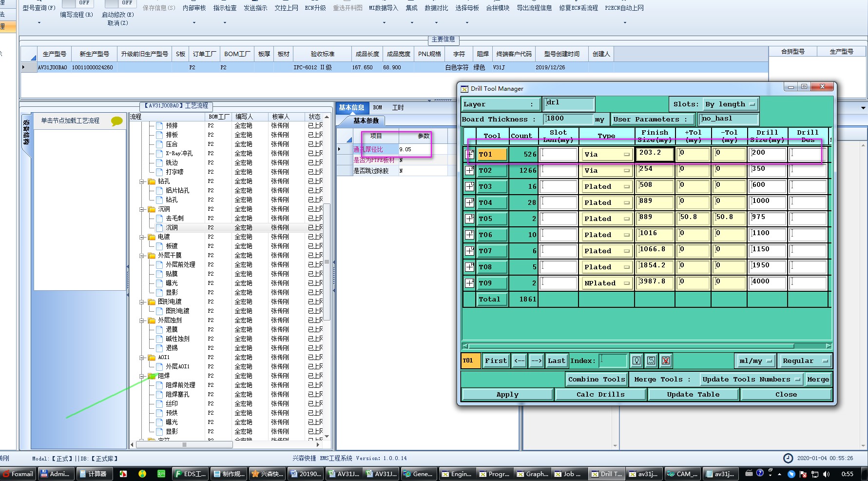Click the Board Thickness input field

click(568, 119)
